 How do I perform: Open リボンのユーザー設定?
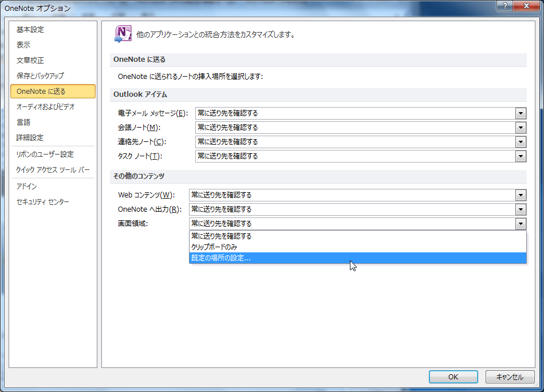[x=45, y=155]
